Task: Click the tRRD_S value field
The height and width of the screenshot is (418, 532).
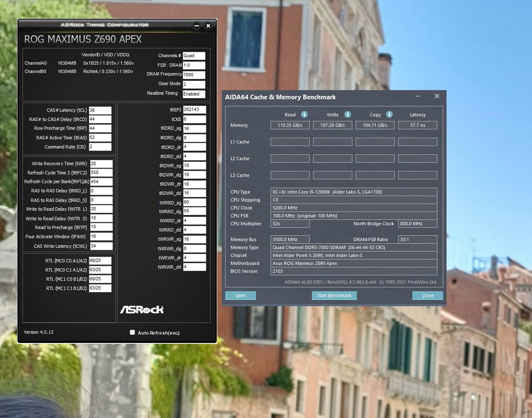Action: 101,200
